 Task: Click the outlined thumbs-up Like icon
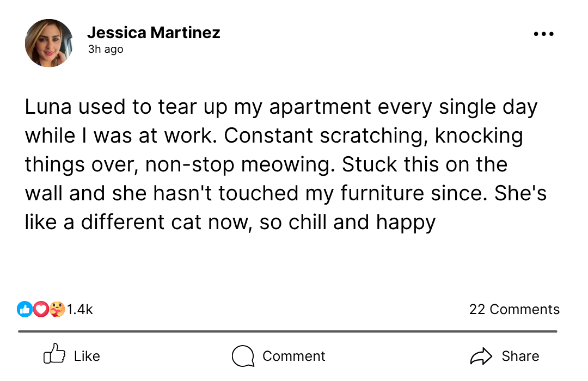point(54,356)
